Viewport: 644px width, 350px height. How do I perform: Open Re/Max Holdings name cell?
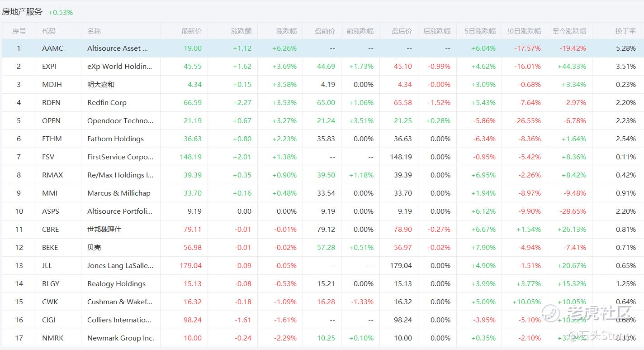pyautogui.click(x=119, y=175)
